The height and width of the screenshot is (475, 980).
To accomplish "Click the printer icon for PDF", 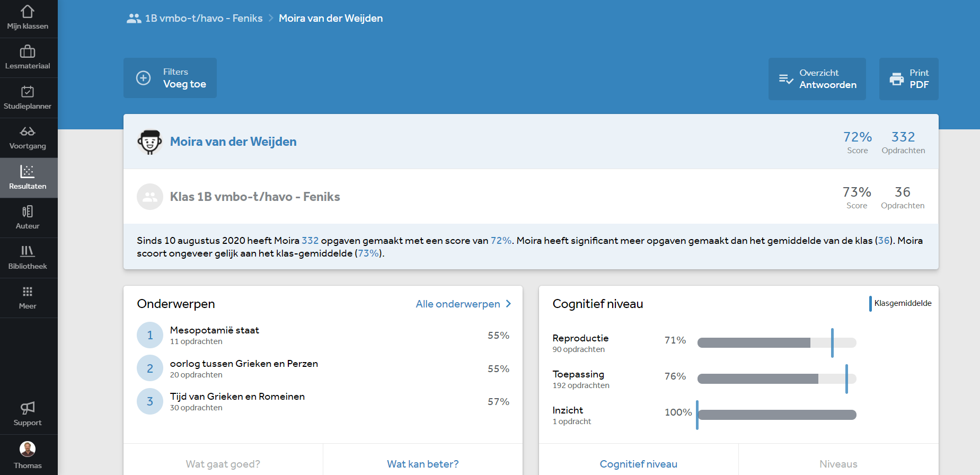I will [x=897, y=79].
